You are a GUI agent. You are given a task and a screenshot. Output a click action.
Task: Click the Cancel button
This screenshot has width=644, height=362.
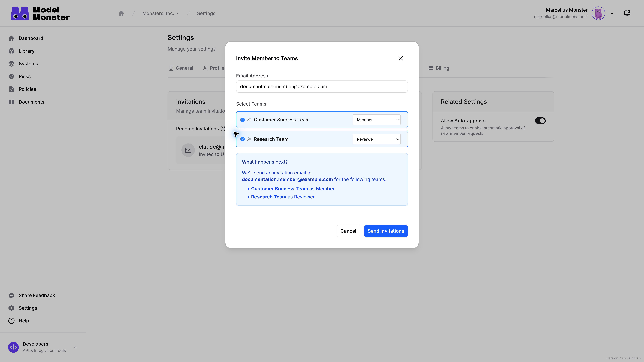[348, 231]
